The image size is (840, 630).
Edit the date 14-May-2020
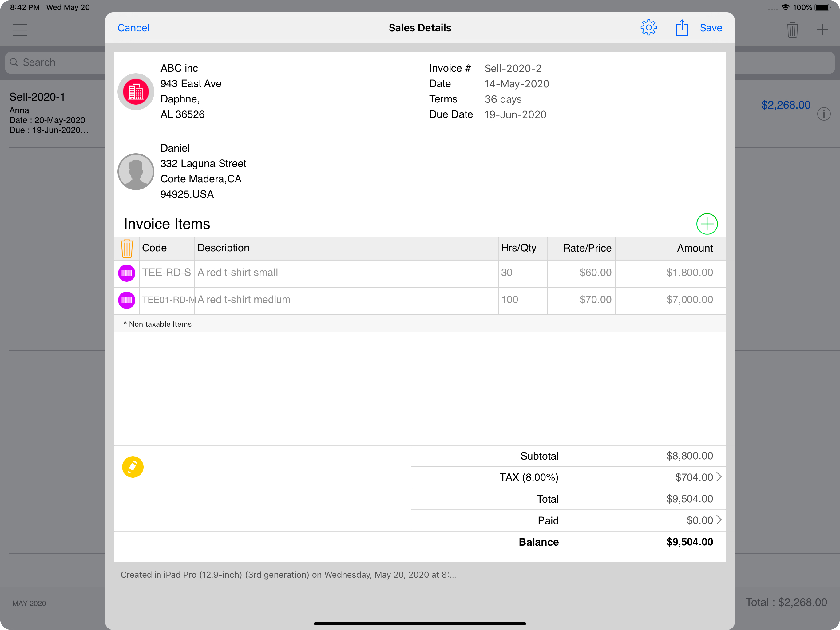click(x=517, y=84)
